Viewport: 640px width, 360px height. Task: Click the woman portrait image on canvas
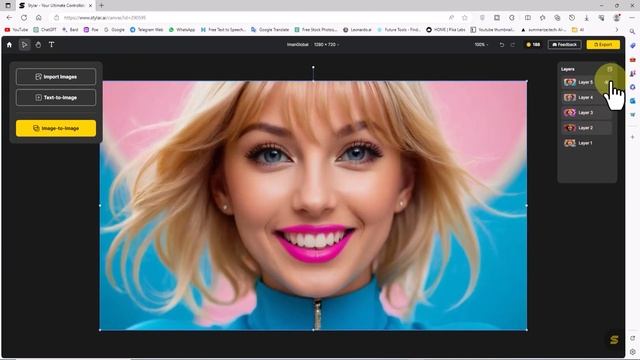click(x=313, y=205)
